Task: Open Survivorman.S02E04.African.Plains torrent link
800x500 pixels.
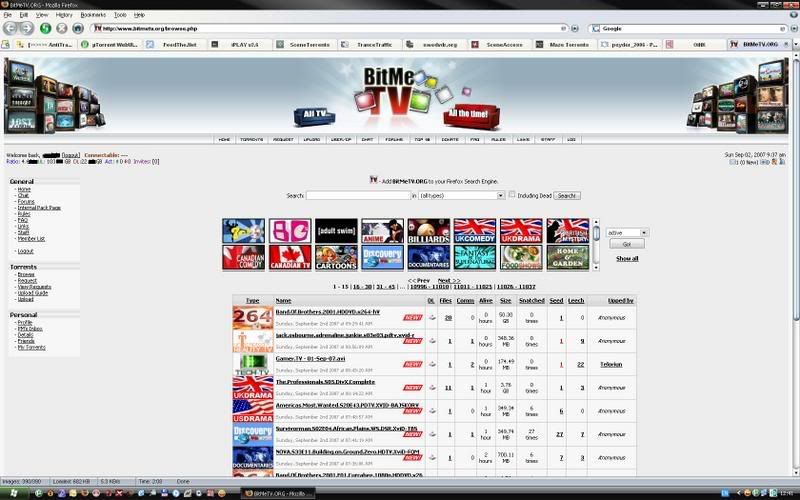Action: [346, 429]
